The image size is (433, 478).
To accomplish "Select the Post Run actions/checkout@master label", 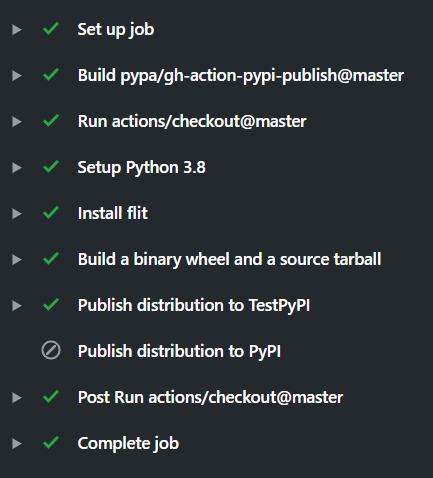I will (210, 397).
